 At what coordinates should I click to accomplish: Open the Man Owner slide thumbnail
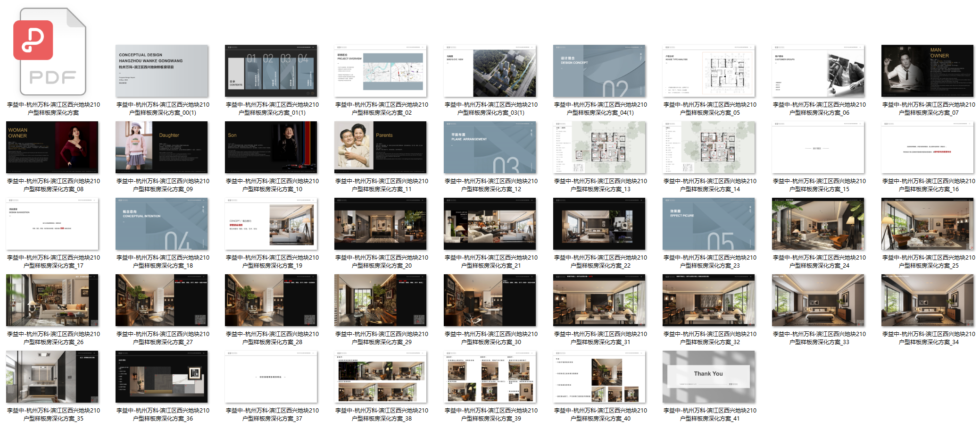click(927, 71)
